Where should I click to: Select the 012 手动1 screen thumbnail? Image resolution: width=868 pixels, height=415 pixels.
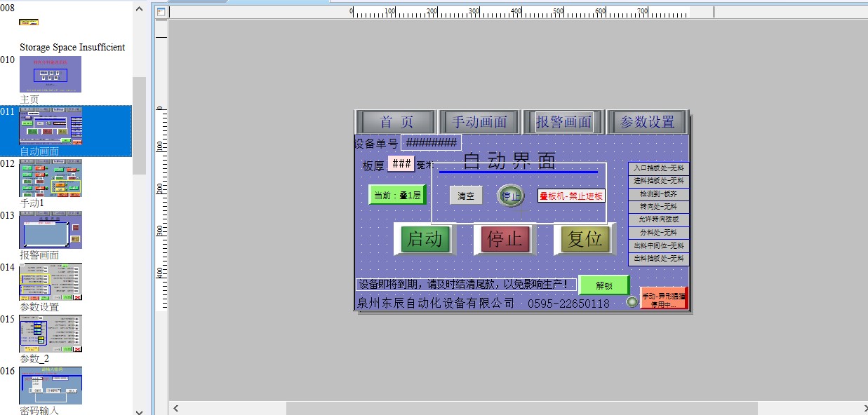[x=51, y=178]
